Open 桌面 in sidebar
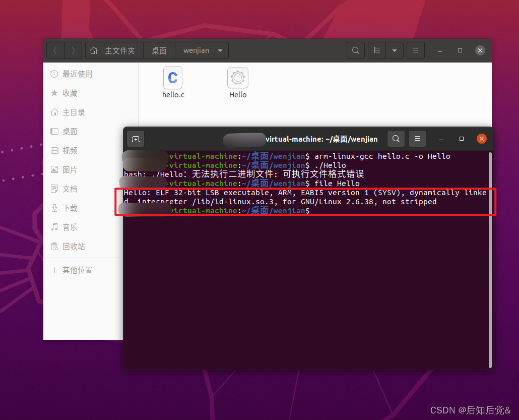This screenshot has width=519, height=420. click(x=84, y=132)
